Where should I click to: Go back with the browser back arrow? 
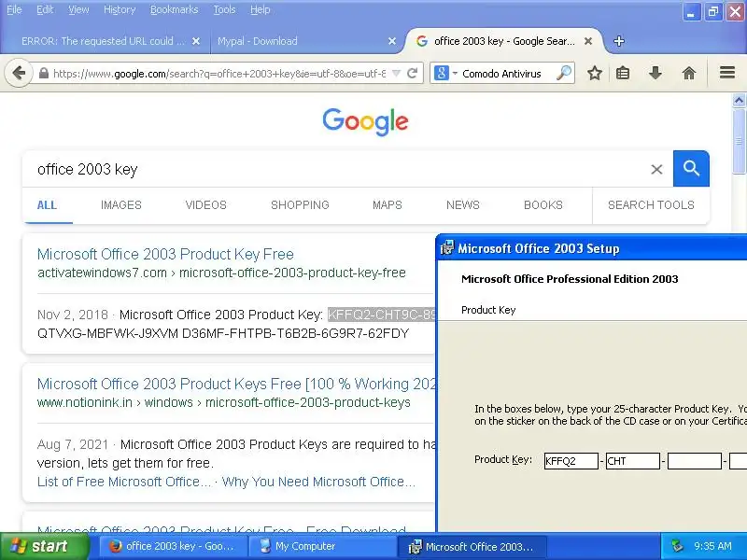[19, 74]
